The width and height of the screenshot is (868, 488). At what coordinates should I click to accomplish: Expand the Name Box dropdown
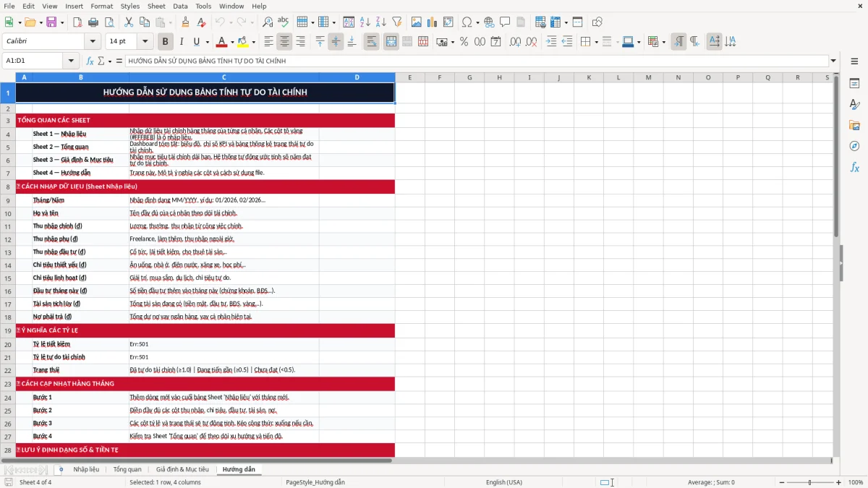point(71,61)
